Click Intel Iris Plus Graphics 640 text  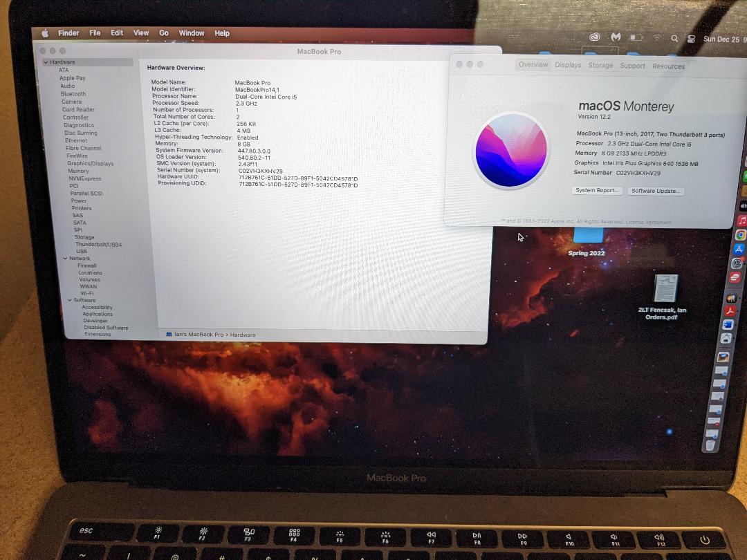[x=650, y=163]
